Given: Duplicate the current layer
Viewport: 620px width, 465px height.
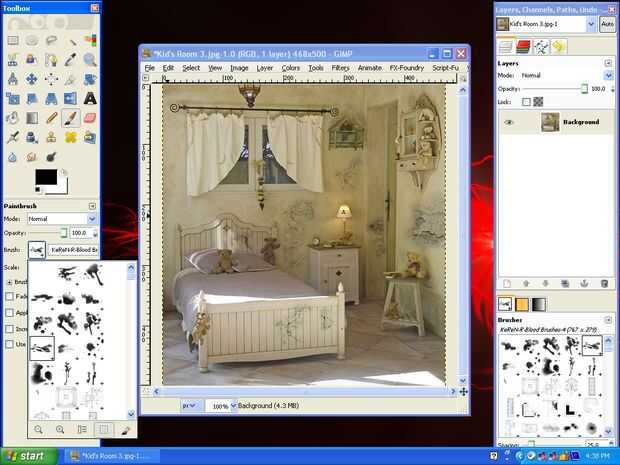Looking at the screenshot, I should pos(565,284).
